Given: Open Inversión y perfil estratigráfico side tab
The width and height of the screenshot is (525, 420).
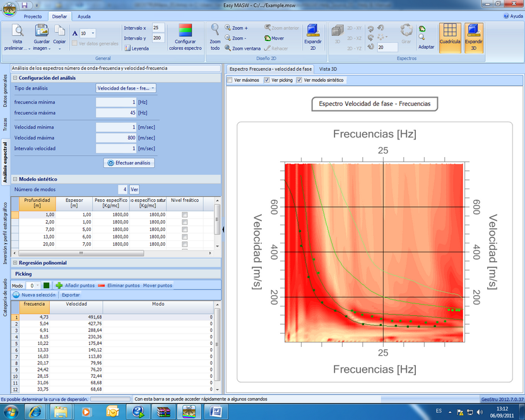Looking at the screenshot, I should point(5,233).
